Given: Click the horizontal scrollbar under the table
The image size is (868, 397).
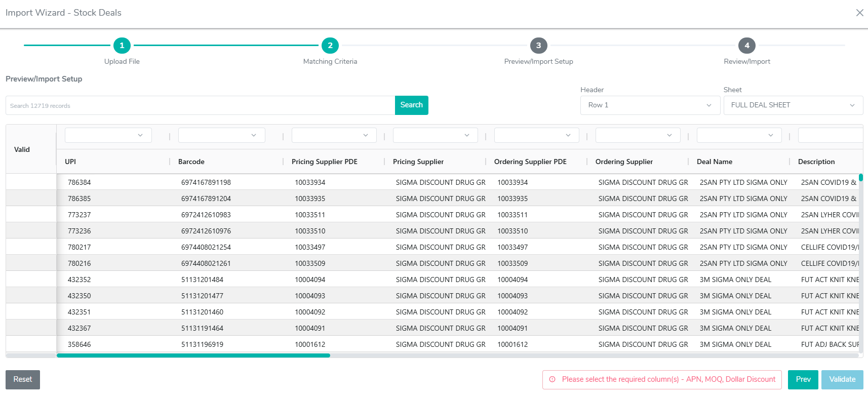Looking at the screenshot, I should [x=193, y=355].
